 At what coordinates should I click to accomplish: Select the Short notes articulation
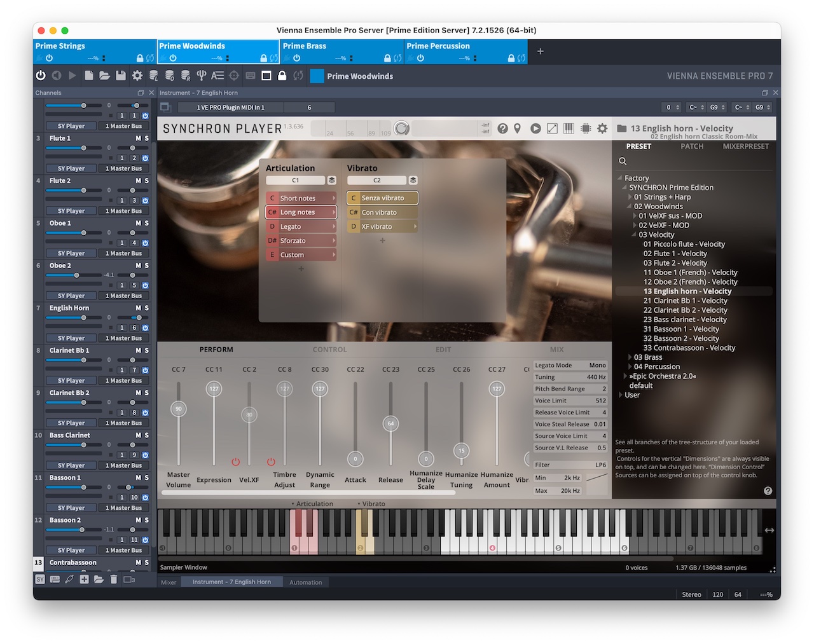point(301,198)
